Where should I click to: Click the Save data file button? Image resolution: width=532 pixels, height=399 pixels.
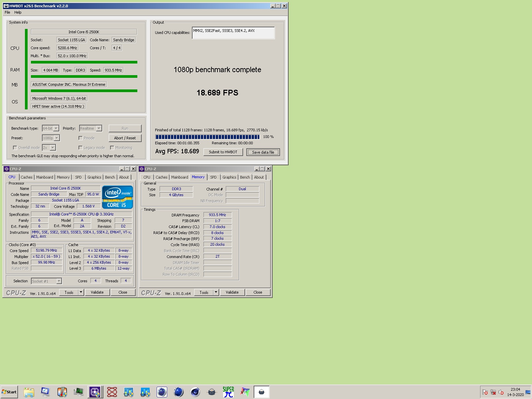tap(263, 152)
